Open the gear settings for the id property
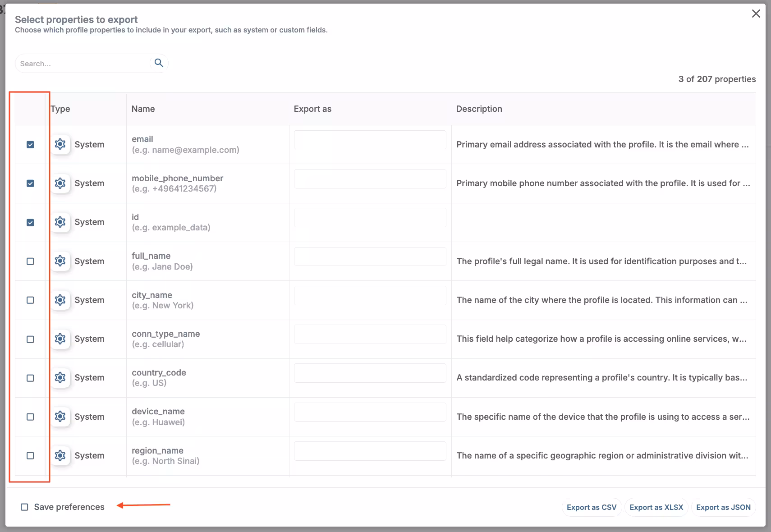 point(60,222)
